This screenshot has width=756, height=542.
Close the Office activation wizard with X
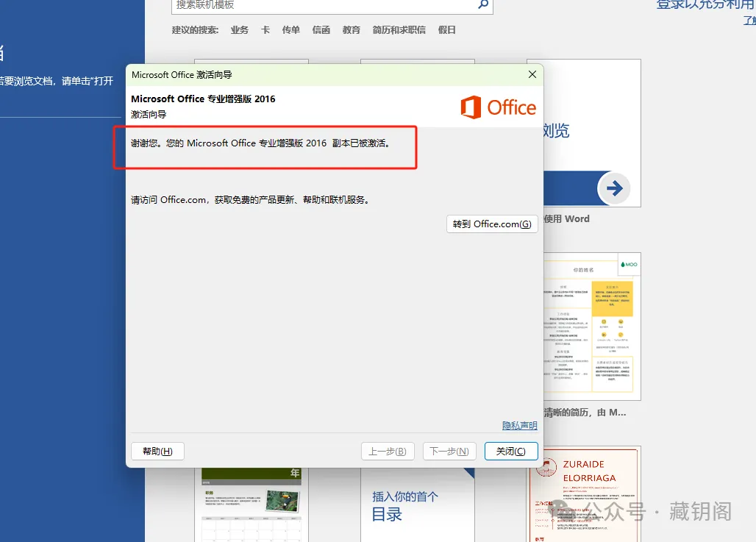532,74
